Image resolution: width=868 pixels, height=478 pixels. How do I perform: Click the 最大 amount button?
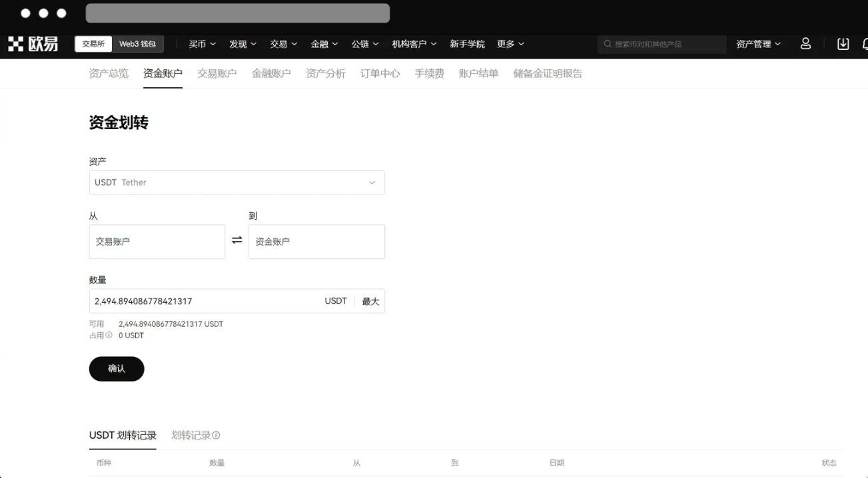[x=370, y=302]
